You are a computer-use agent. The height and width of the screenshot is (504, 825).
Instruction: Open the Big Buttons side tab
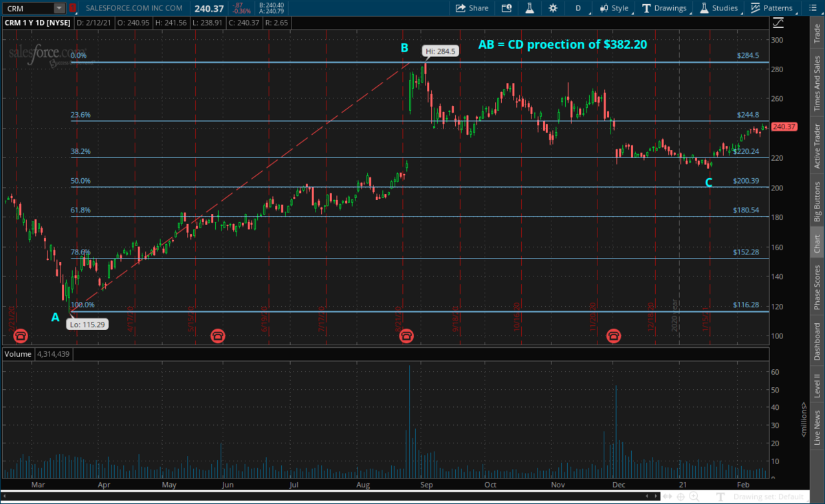click(x=817, y=201)
